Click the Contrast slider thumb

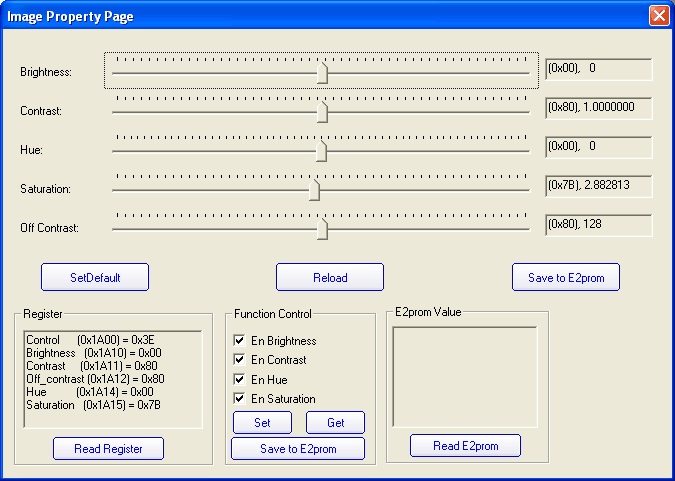click(322, 112)
